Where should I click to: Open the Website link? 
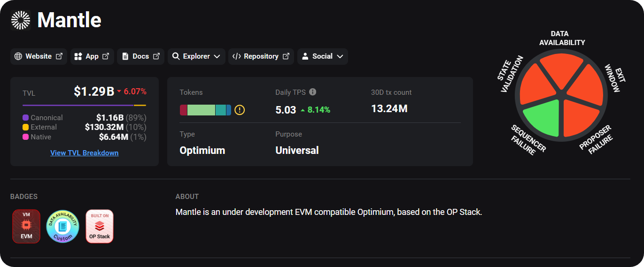(x=39, y=56)
